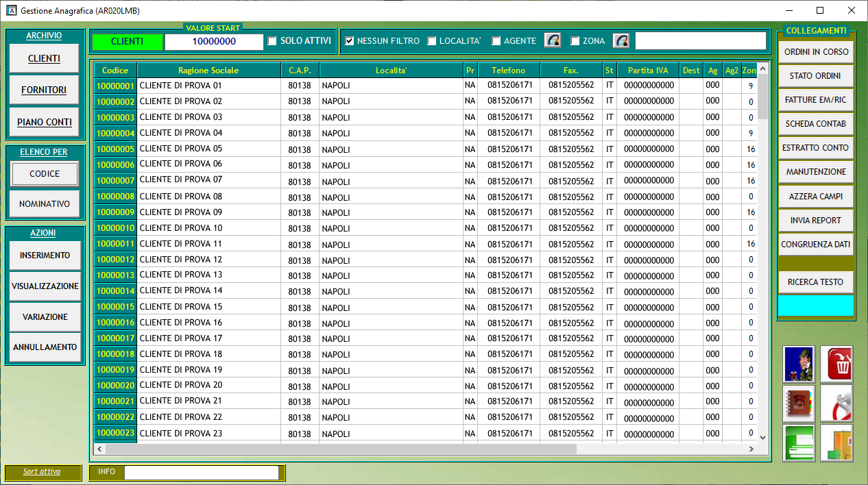Click the INVIA REPORT button
Screen dimensions: 868x485
816,220
